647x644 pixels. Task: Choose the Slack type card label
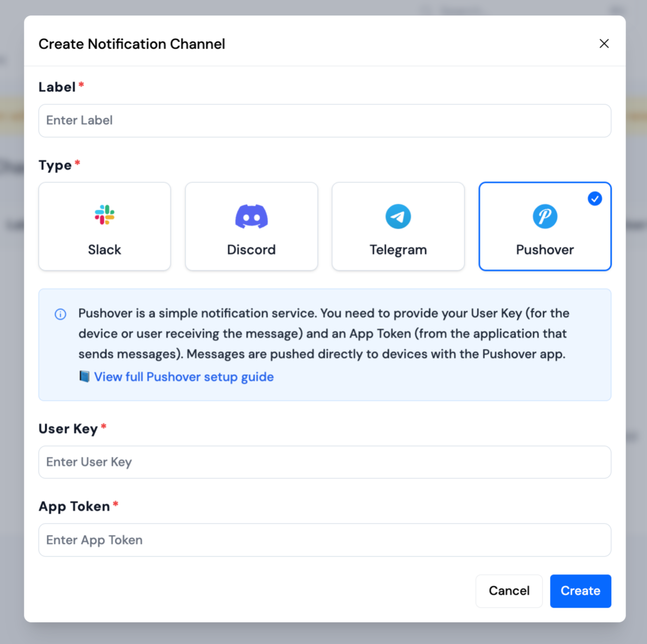coord(105,249)
